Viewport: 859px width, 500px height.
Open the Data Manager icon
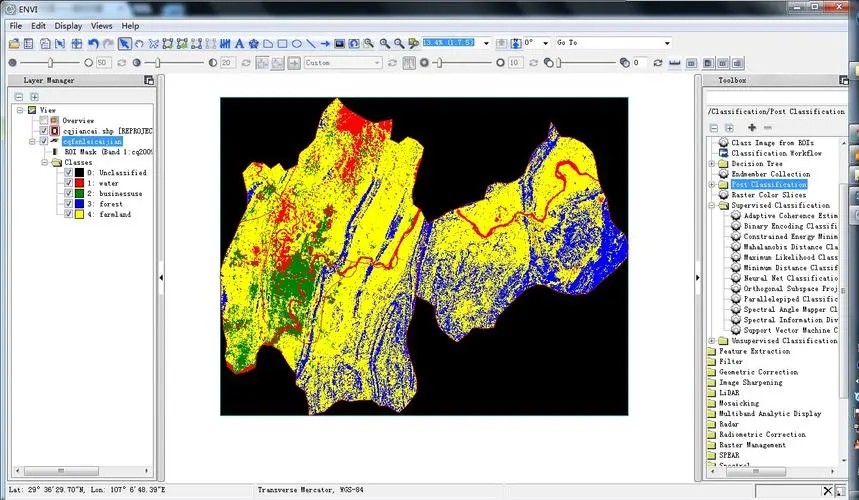(28, 43)
